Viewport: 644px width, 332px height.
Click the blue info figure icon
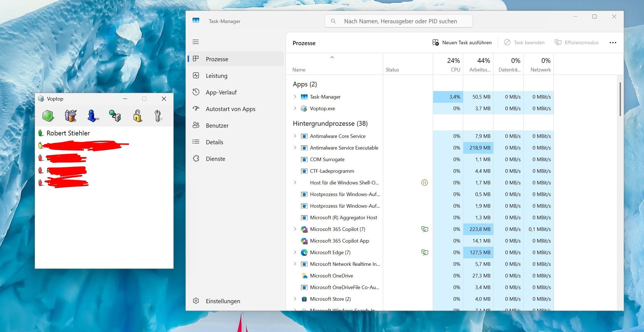tap(92, 116)
